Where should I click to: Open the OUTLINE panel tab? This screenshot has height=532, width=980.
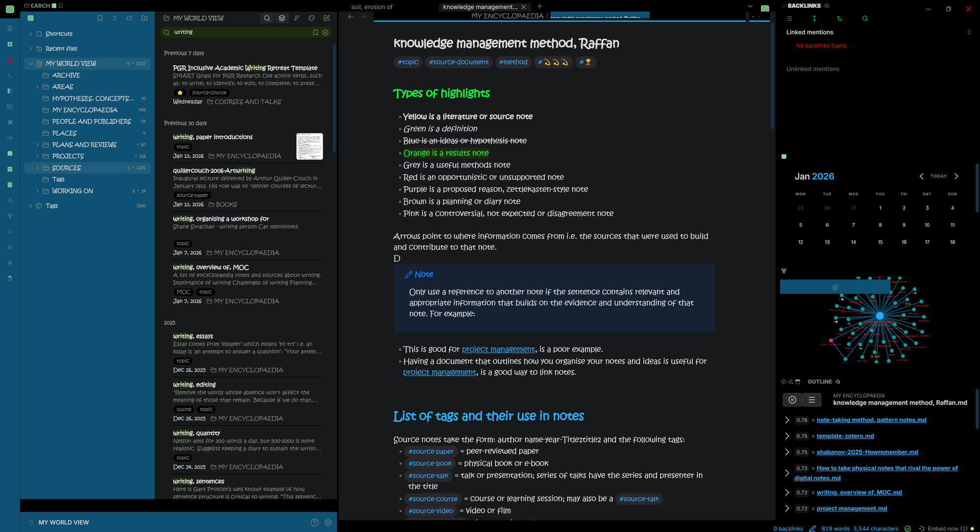click(x=819, y=382)
